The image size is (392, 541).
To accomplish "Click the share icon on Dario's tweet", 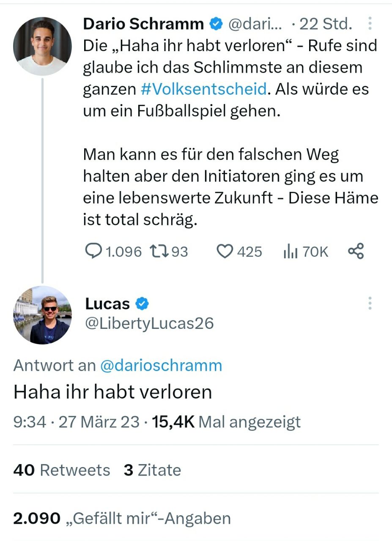I will [356, 251].
